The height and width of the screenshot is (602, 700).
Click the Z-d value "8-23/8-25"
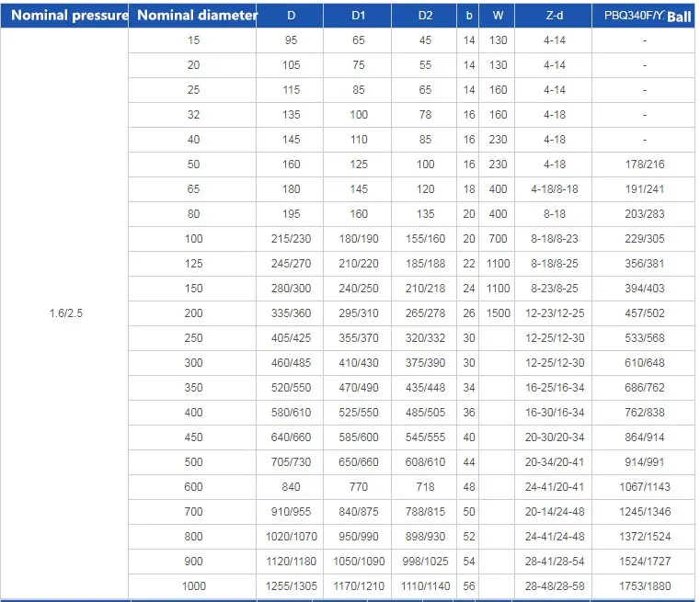pos(554,288)
